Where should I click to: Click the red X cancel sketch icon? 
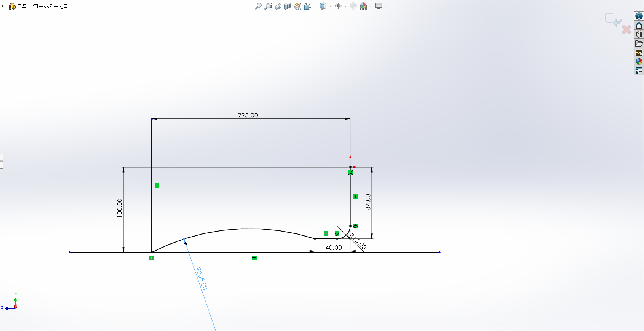[x=626, y=29]
